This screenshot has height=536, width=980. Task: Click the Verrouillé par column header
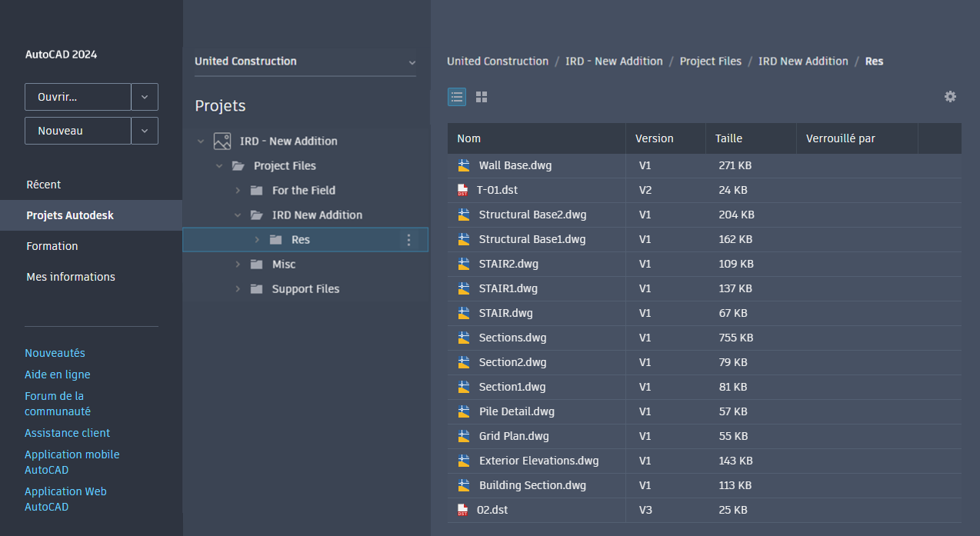coord(857,138)
